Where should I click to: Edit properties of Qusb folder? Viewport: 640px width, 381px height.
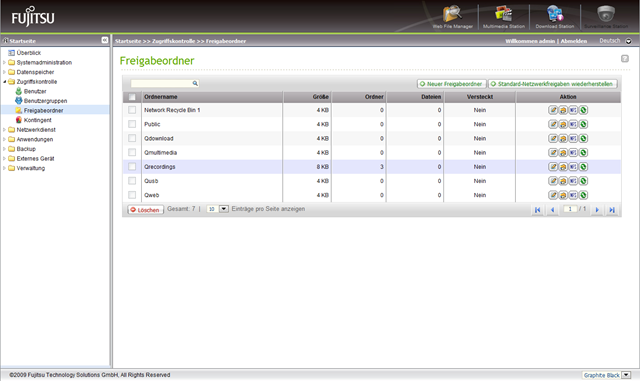553,181
